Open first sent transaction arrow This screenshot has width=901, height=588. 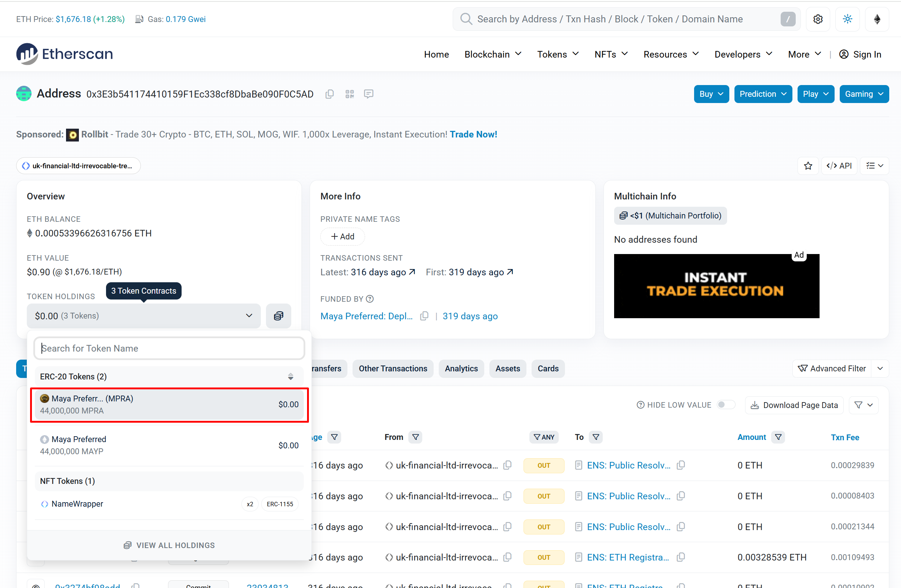coord(510,272)
